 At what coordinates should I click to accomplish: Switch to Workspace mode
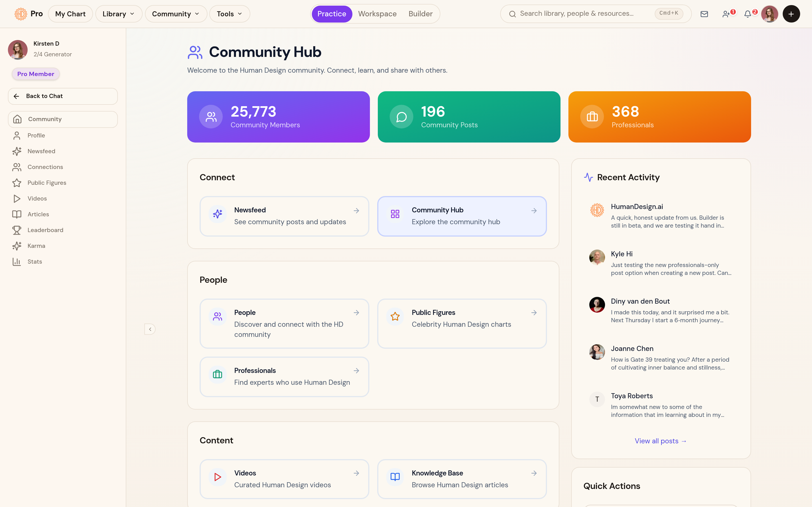(377, 14)
